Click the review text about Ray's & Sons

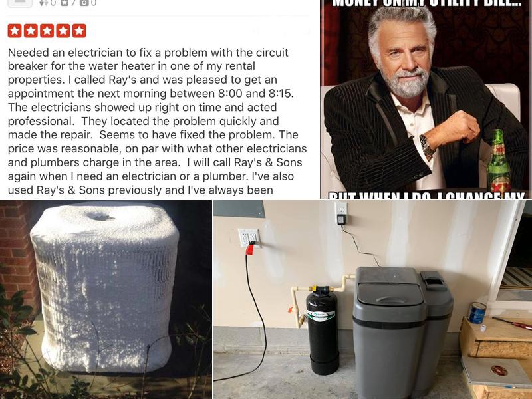click(x=157, y=121)
